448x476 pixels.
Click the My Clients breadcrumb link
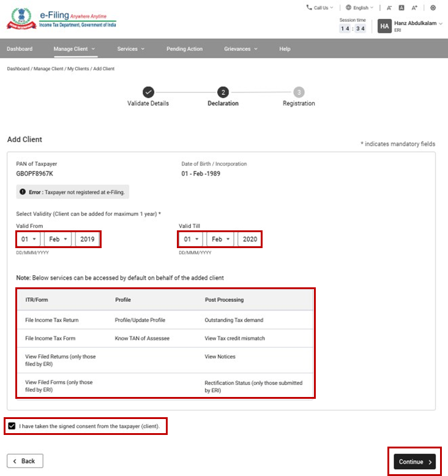coord(78,69)
